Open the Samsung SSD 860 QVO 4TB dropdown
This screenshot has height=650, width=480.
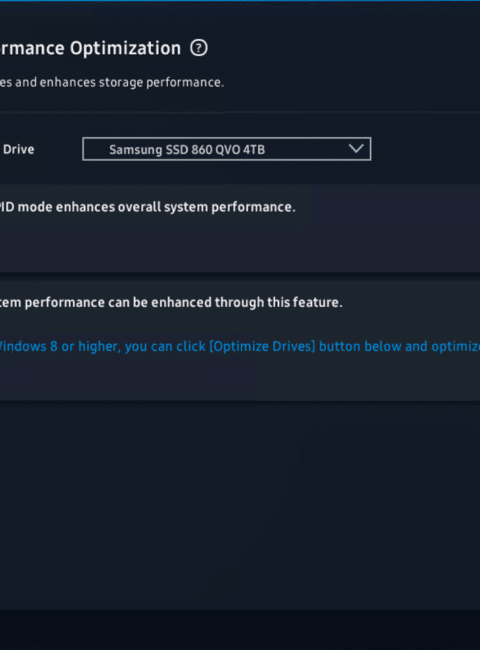pyautogui.click(x=227, y=149)
